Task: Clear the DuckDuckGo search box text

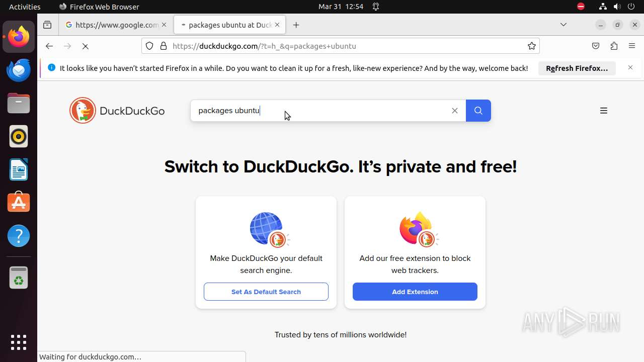Action: point(455,111)
